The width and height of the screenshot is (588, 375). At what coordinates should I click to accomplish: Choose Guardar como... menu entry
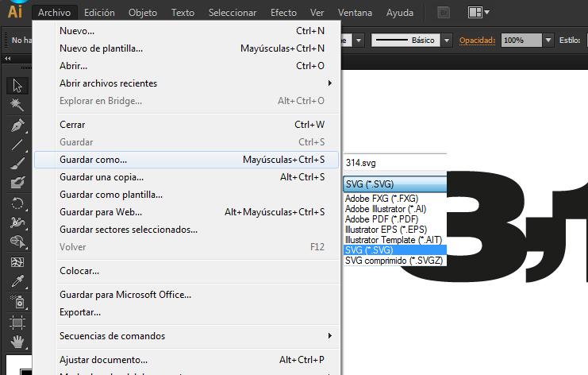click(186, 160)
